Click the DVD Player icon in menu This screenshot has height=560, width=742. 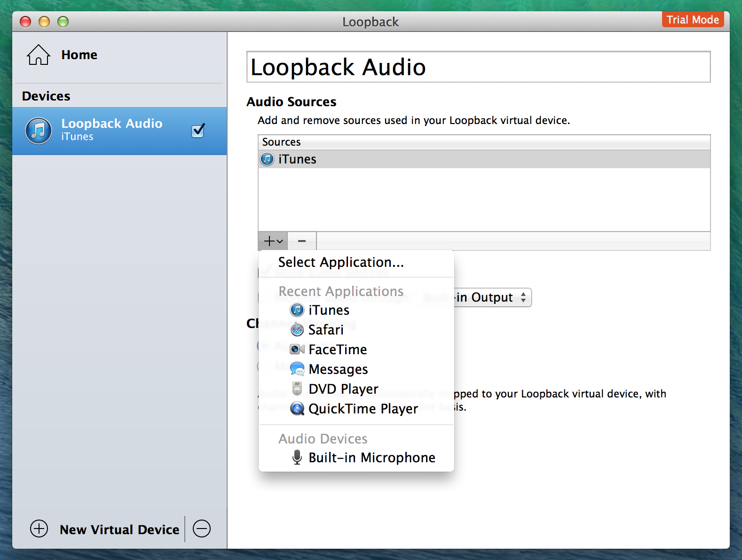(x=297, y=389)
